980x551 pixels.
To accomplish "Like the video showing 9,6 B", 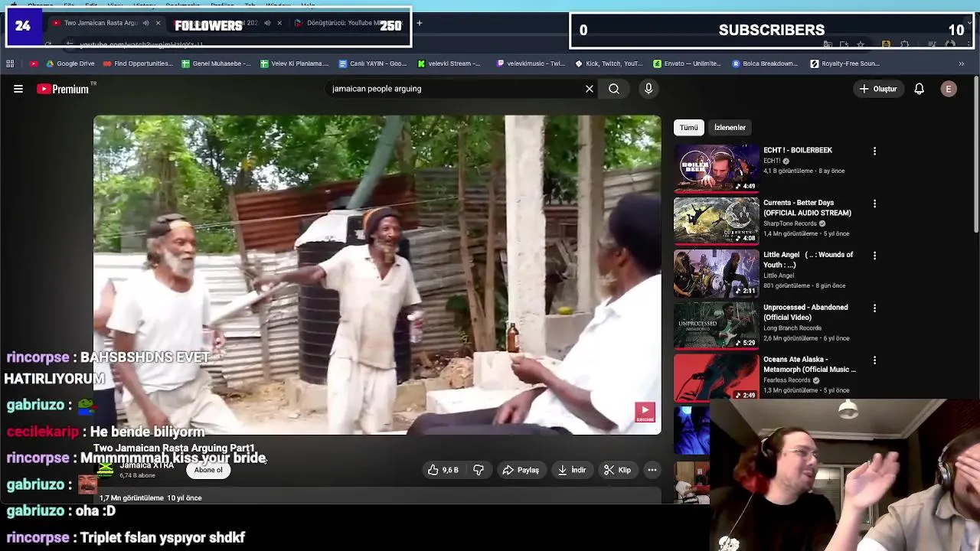I will 443,470.
